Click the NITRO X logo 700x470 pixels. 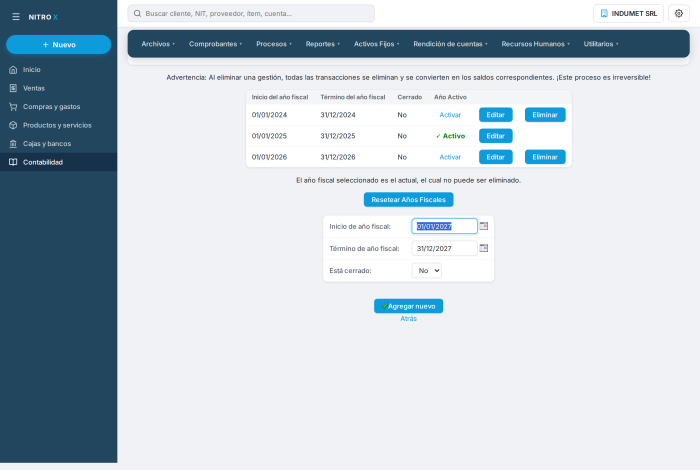pyautogui.click(x=43, y=17)
